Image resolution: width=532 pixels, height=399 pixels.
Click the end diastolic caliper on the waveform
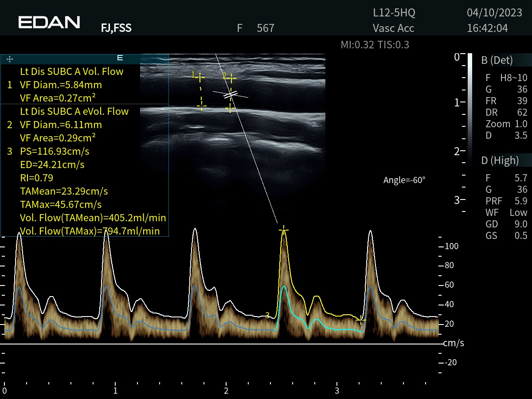pyautogui.click(x=361, y=320)
